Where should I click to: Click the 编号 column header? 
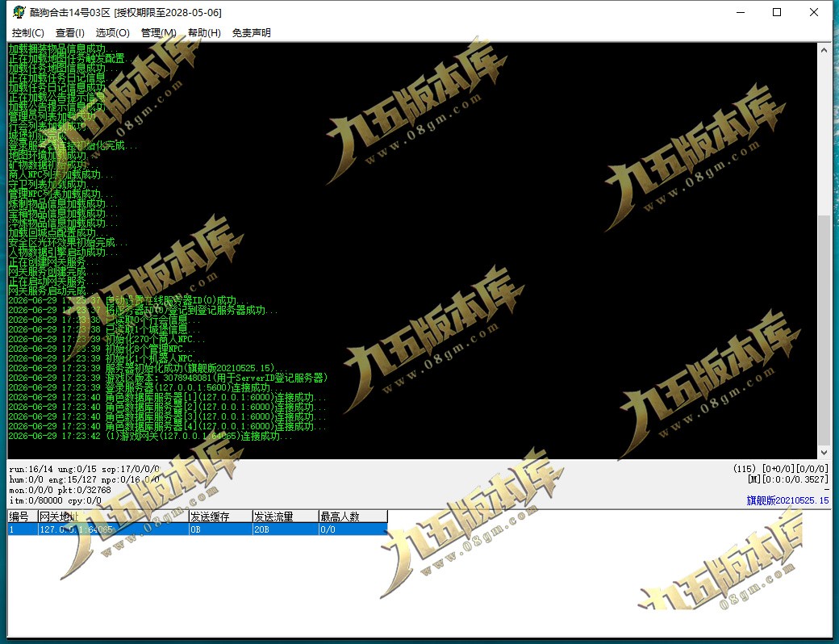tap(23, 516)
